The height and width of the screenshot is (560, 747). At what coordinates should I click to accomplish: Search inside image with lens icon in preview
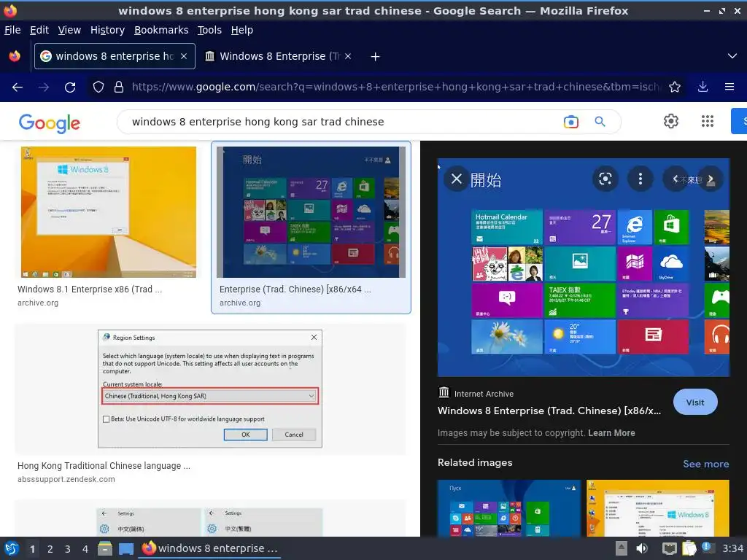pos(605,179)
